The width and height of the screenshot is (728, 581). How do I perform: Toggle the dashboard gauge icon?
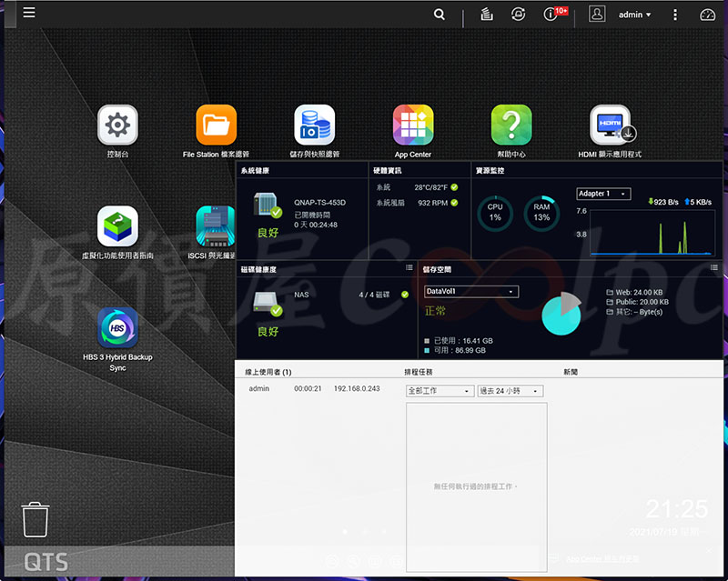[x=707, y=15]
